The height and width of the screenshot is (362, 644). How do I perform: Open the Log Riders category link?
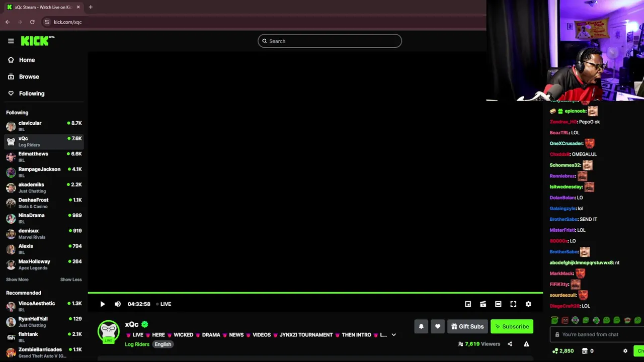[x=137, y=344]
